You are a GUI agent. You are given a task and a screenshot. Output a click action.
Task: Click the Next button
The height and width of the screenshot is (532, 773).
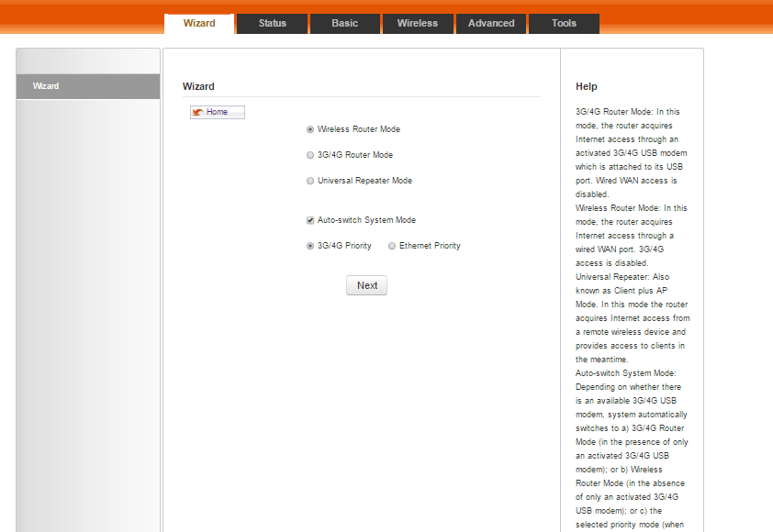(x=367, y=285)
